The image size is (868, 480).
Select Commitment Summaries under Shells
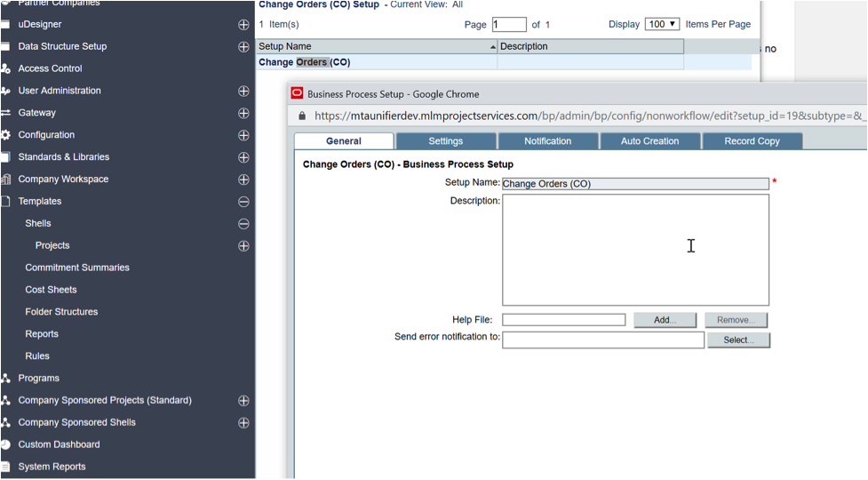[77, 268]
